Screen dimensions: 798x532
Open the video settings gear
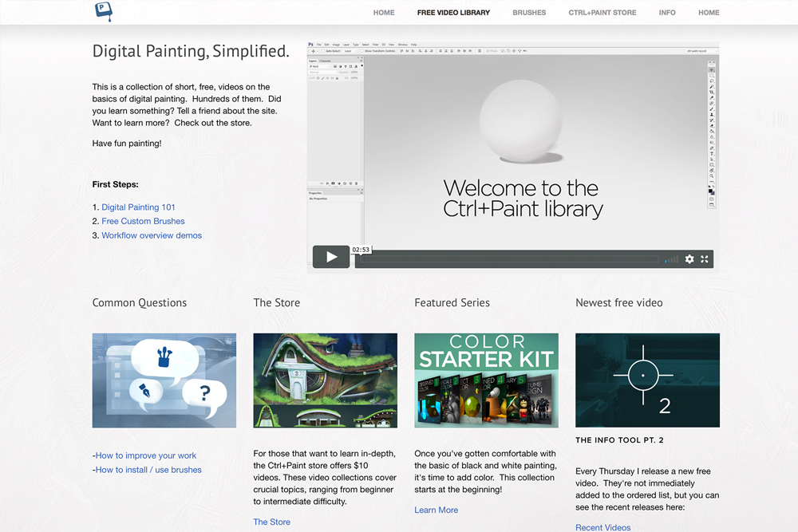click(689, 259)
